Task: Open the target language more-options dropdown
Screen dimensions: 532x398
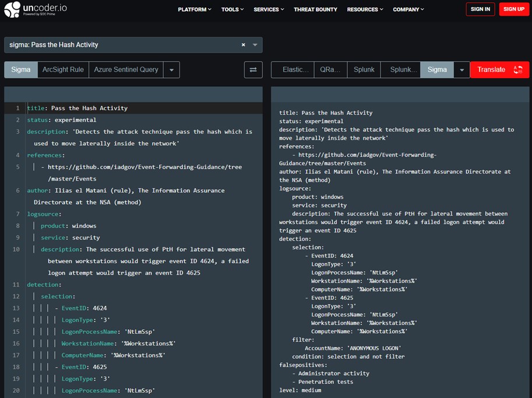Action: (461, 70)
